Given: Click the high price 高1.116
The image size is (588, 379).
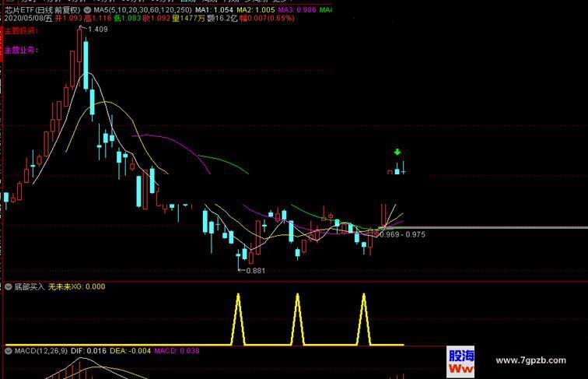Looking at the screenshot, I should coord(98,19).
